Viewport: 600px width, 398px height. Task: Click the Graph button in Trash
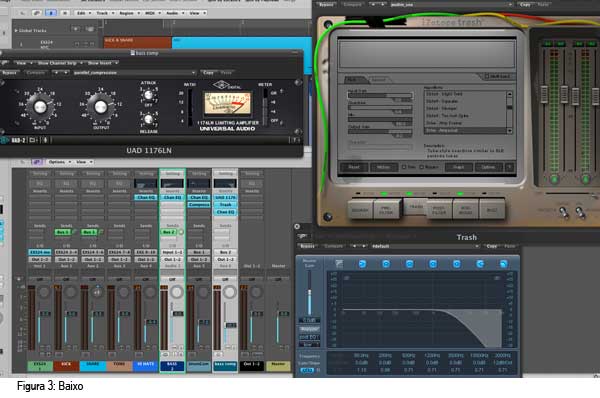click(458, 167)
